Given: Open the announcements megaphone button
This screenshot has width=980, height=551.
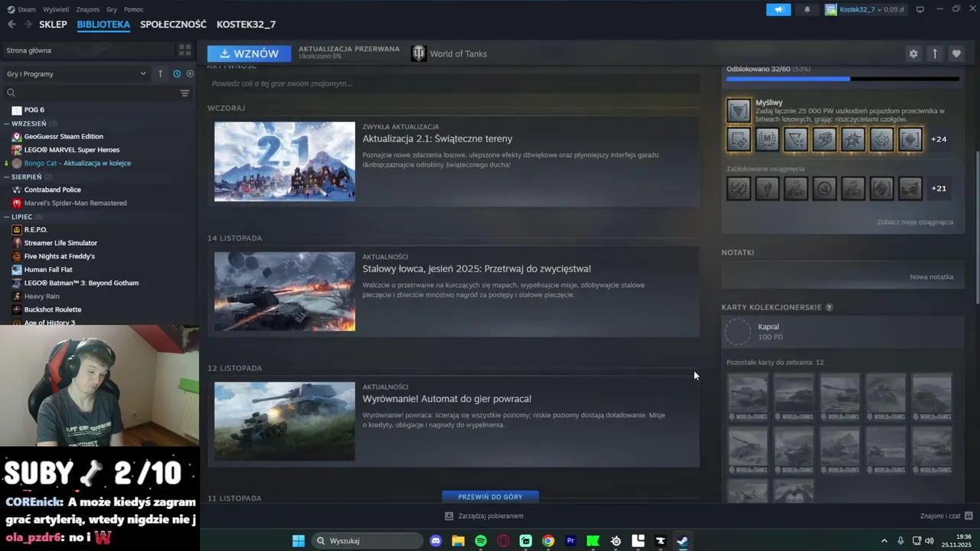Looking at the screenshot, I should click(779, 9).
